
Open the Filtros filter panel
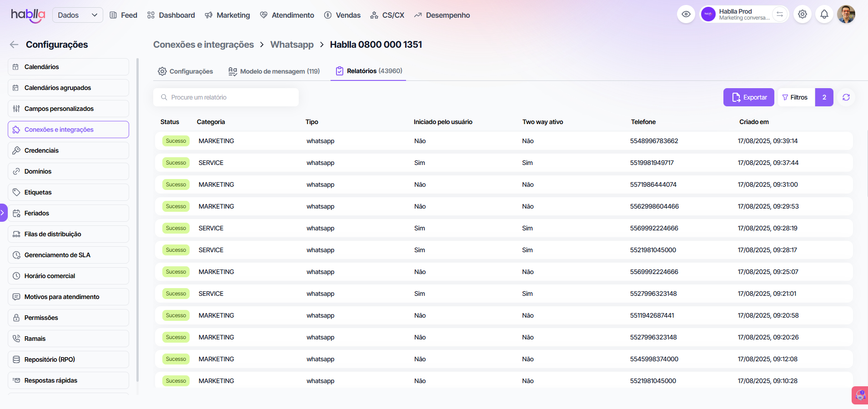click(x=796, y=97)
